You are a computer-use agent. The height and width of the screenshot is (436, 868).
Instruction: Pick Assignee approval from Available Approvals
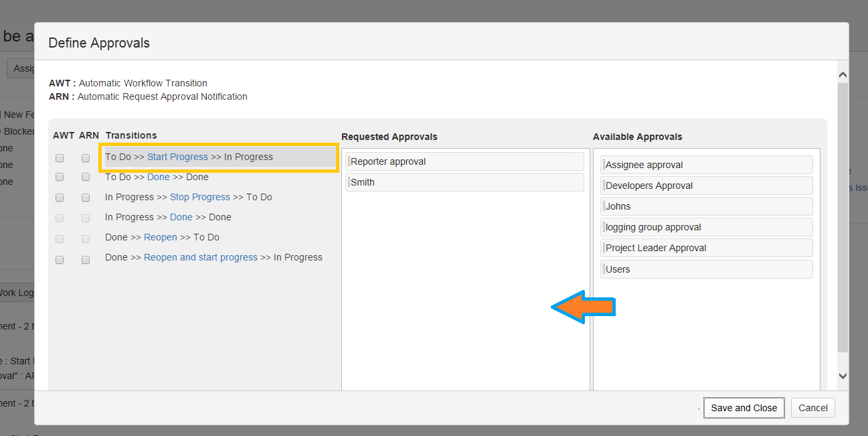[706, 165]
